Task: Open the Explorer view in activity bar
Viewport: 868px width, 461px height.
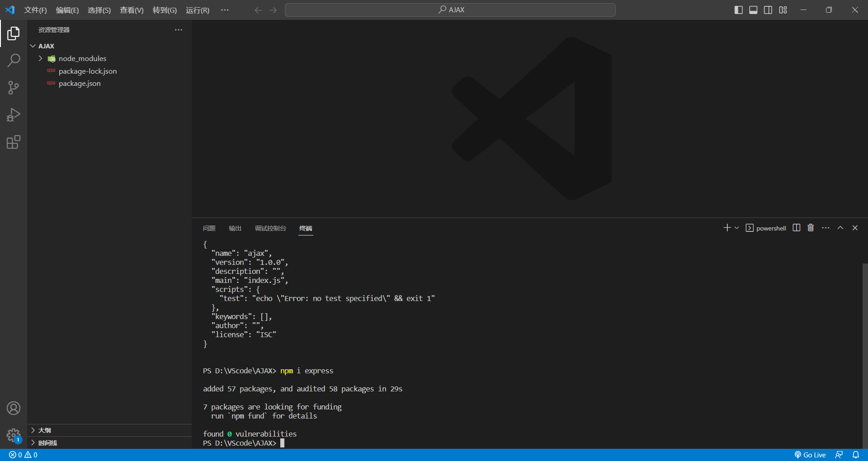Action: [x=14, y=33]
